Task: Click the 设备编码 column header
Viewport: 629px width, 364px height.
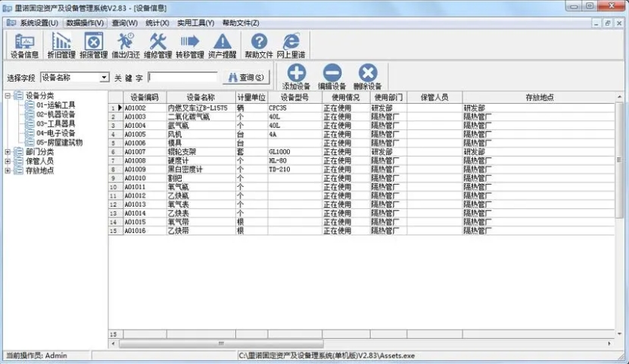Action: [x=145, y=98]
